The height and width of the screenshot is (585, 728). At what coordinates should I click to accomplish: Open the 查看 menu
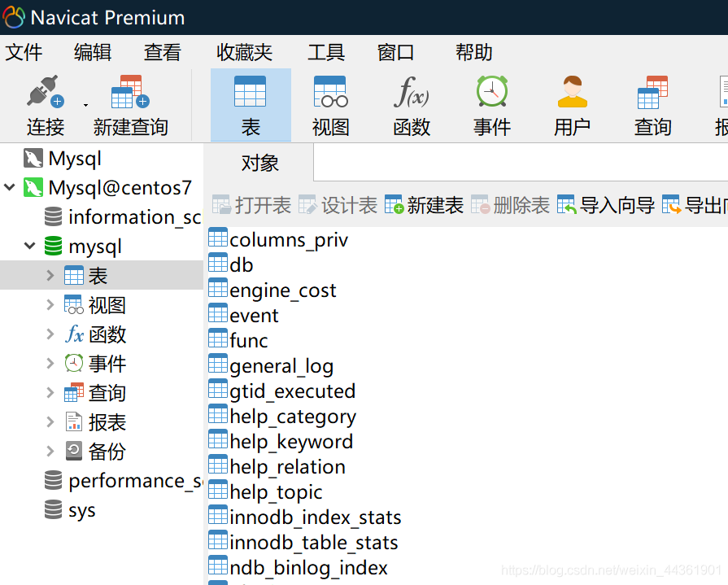point(162,52)
